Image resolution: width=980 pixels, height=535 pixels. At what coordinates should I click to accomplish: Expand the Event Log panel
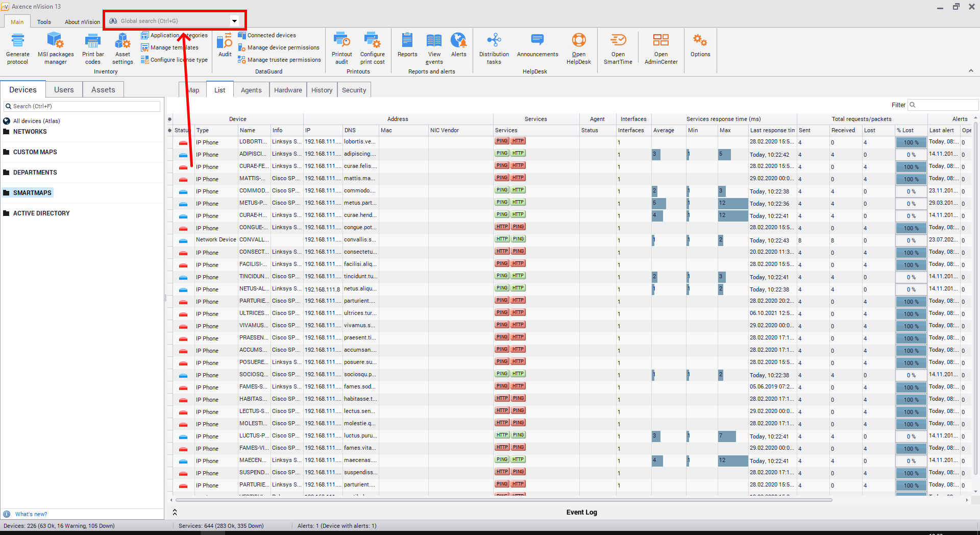(x=175, y=512)
